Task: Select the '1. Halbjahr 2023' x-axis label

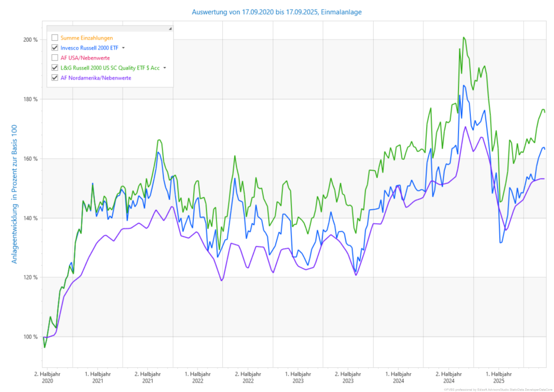Action: click(x=298, y=377)
